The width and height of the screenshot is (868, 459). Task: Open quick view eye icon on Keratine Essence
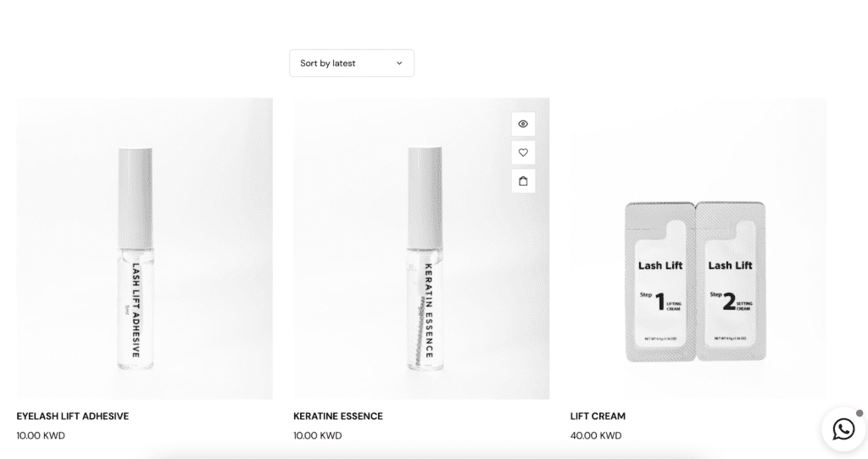(x=523, y=124)
